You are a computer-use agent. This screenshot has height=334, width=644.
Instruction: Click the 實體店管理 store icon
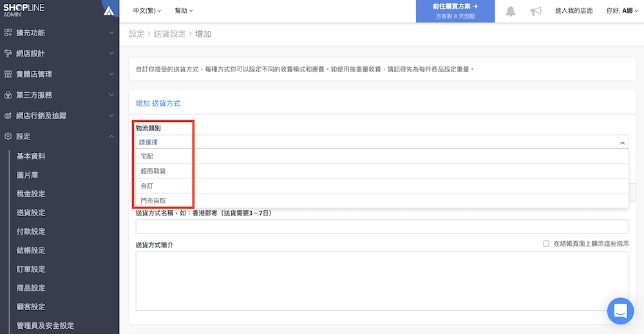[8, 74]
